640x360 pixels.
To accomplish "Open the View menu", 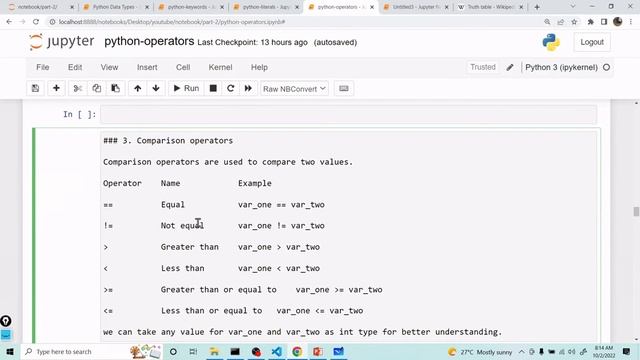I will 109,67.
